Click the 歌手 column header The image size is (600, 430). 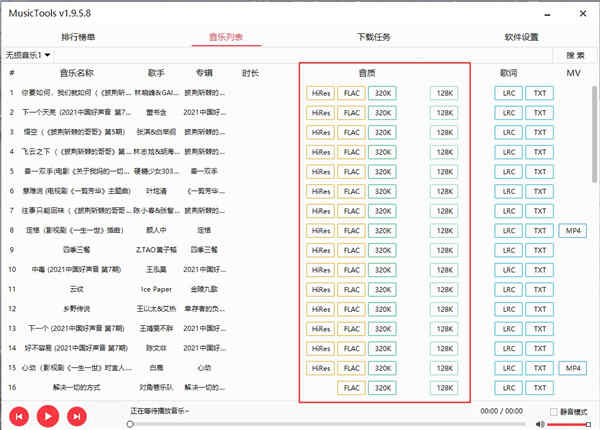tap(156, 73)
